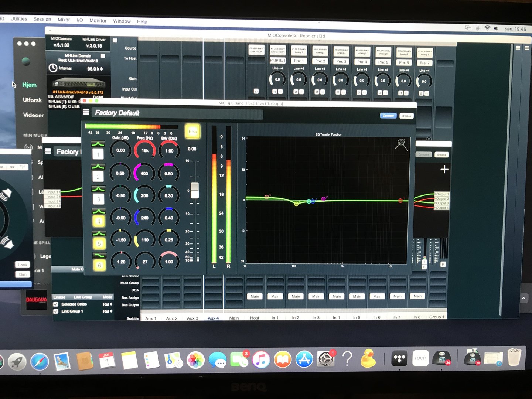532x399 pixels.
Task: Click the clock source icon beside Internal
Action: (x=53, y=68)
